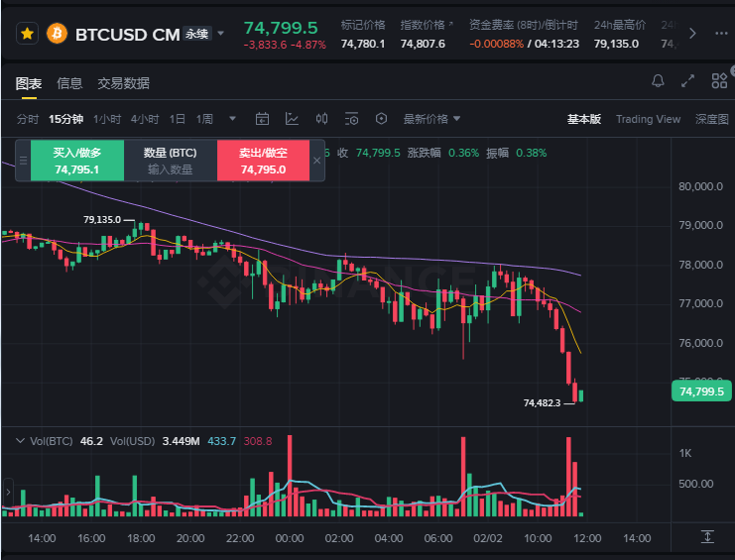Switch to Trading View chart mode
This screenshot has height=560, width=735.
pos(649,119)
